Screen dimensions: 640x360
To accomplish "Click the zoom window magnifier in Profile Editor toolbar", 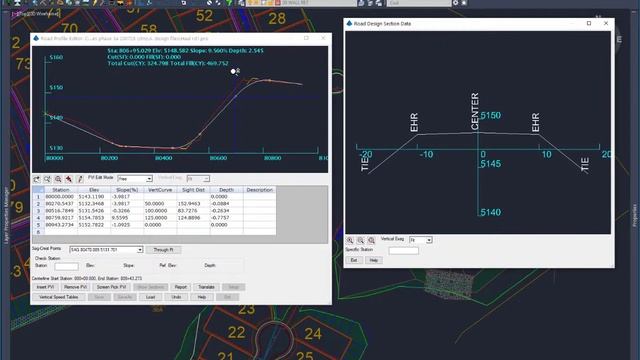I will 47,179.
